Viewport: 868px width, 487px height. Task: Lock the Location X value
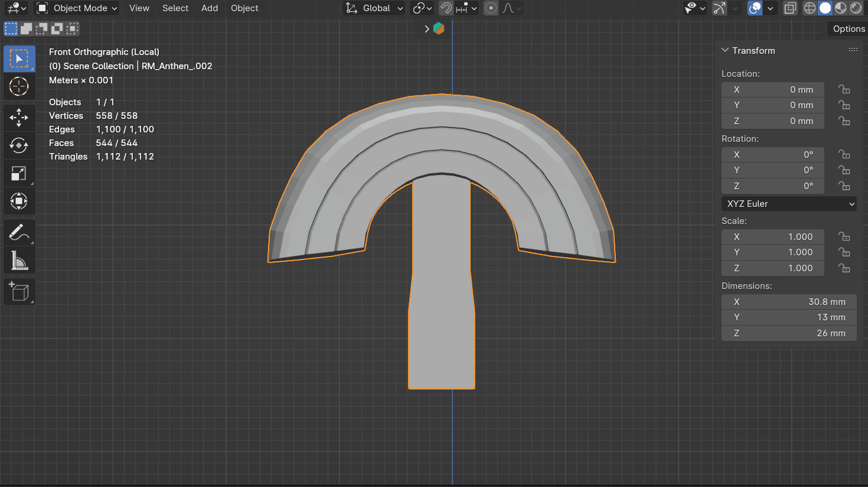tap(844, 90)
